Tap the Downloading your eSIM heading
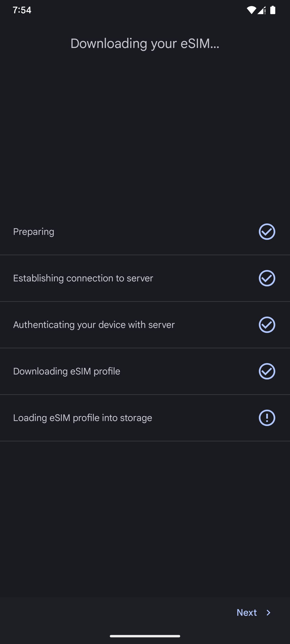The height and width of the screenshot is (644, 290). click(145, 43)
